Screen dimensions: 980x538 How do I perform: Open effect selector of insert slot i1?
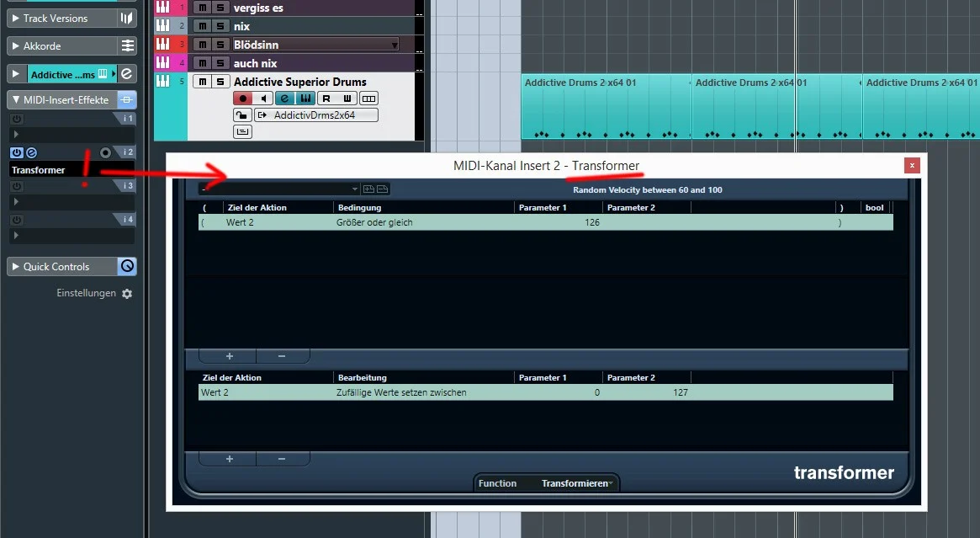pyautogui.click(x=72, y=135)
